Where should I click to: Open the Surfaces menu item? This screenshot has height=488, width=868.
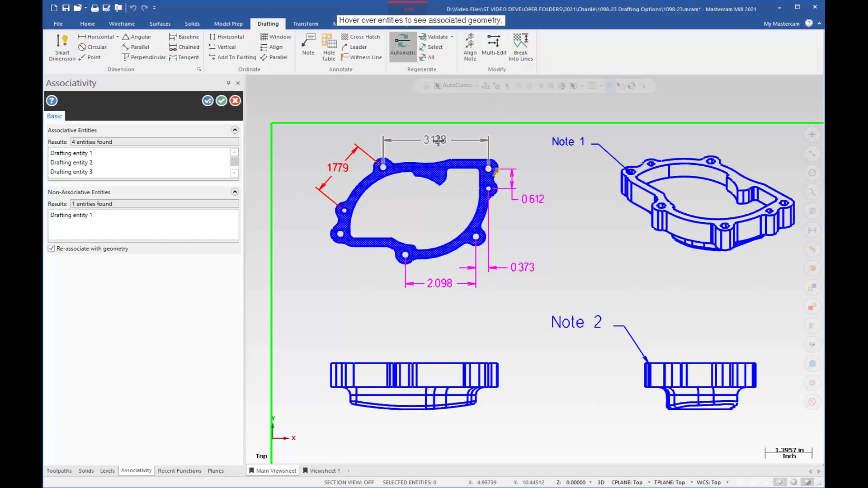(x=159, y=24)
